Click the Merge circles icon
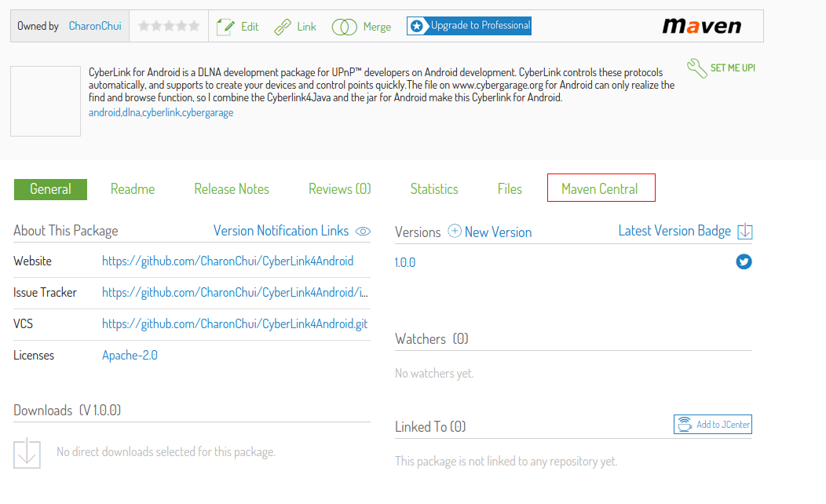This screenshot has height=504, width=826. [345, 27]
